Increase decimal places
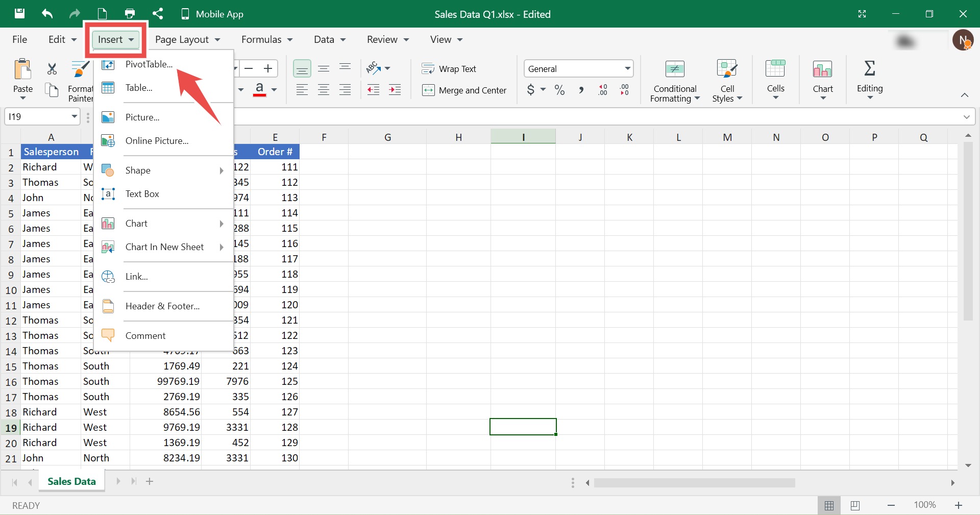 tap(603, 90)
